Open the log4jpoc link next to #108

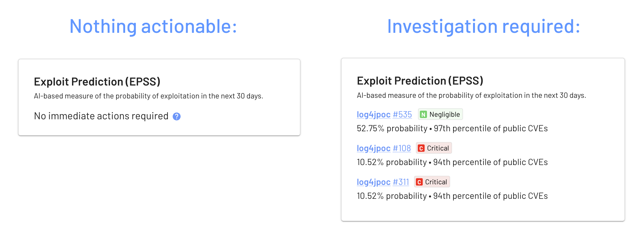[x=374, y=148]
